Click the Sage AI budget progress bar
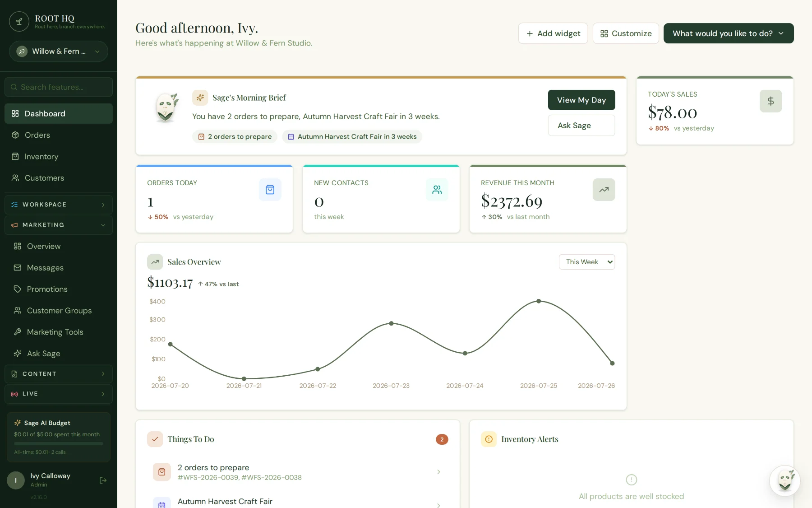Image resolution: width=812 pixels, height=508 pixels. (59, 443)
